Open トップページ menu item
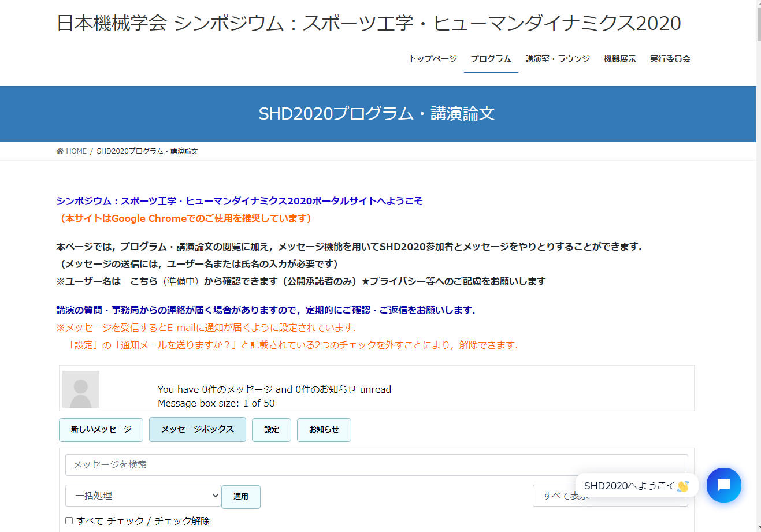The width and height of the screenshot is (761, 532). click(433, 59)
